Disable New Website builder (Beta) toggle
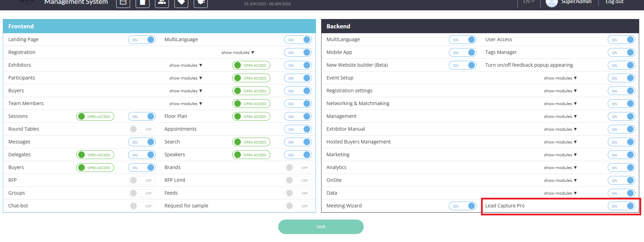The image size is (644, 242). point(463,65)
